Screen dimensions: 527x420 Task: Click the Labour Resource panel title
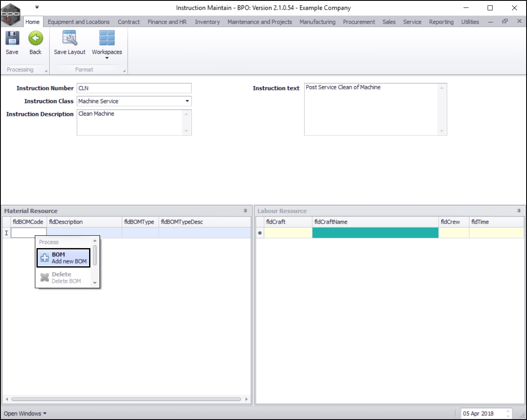(x=282, y=211)
